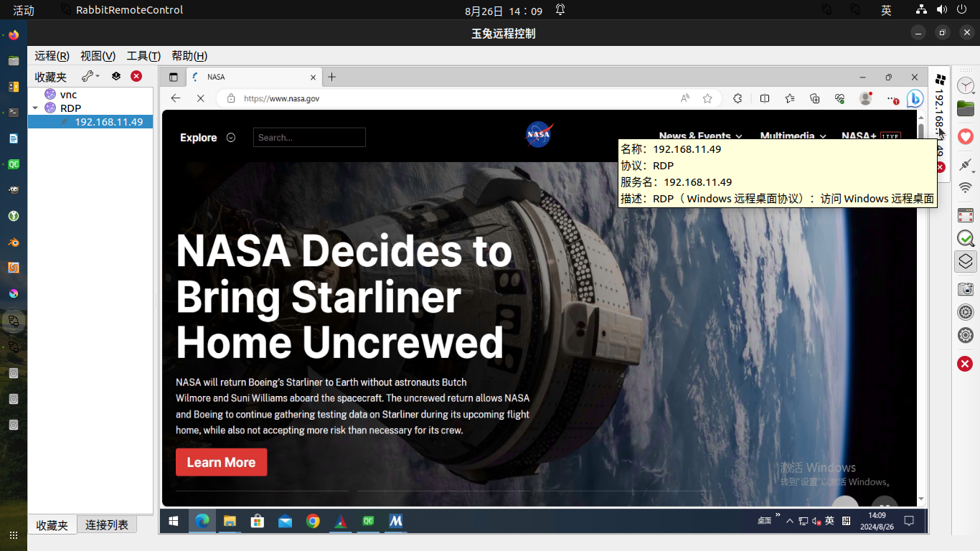The image size is (980, 551).
Task: Click the stacked layers icon in right toolbar
Action: pos(966,262)
